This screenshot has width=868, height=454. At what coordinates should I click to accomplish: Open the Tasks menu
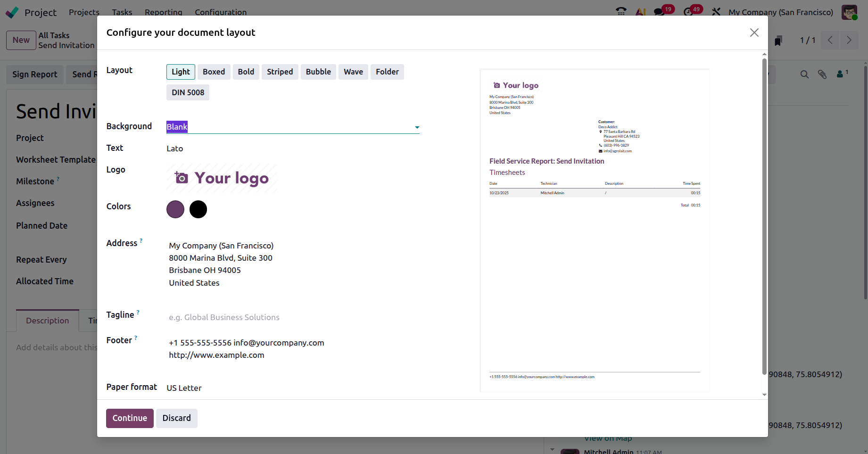coord(122,12)
